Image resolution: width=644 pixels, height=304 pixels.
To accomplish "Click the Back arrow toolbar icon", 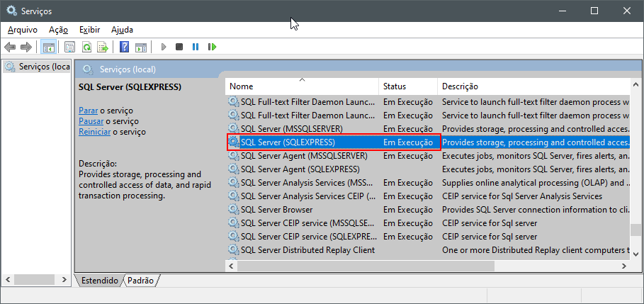I will coord(10,47).
